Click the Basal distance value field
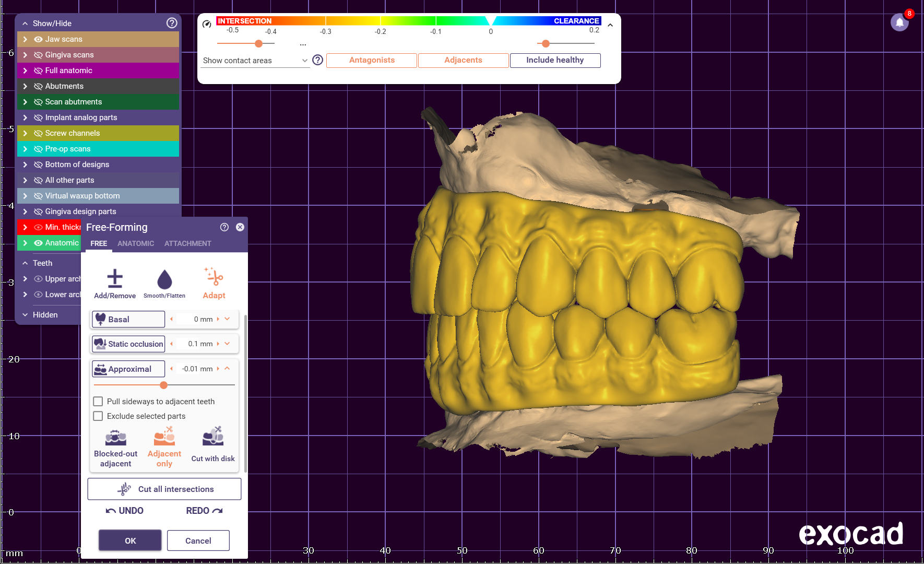The width and height of the screenshot is (924, 564). (195, 319)
